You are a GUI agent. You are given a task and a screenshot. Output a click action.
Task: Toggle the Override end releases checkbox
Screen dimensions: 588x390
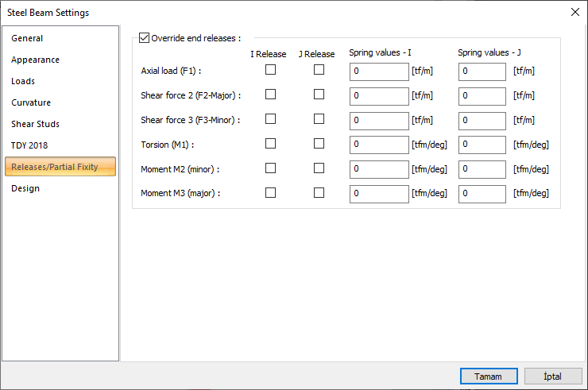tap(144, 37)
